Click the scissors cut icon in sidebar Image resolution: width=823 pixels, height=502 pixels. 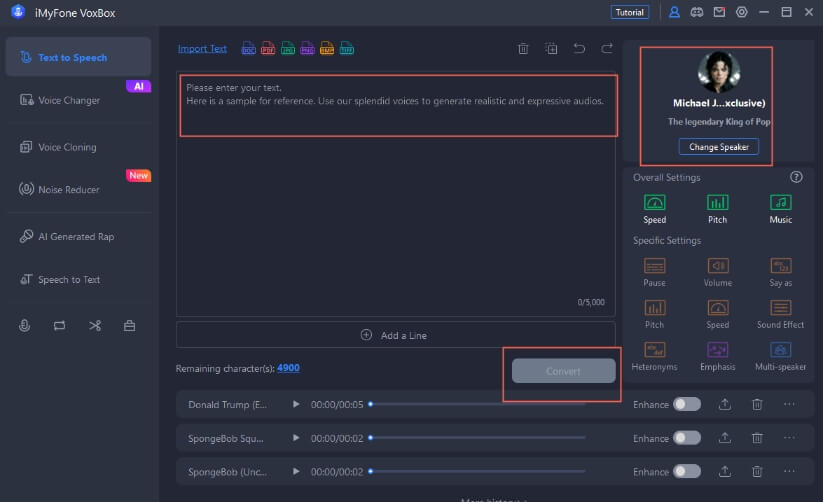click(x=94, y=326)
